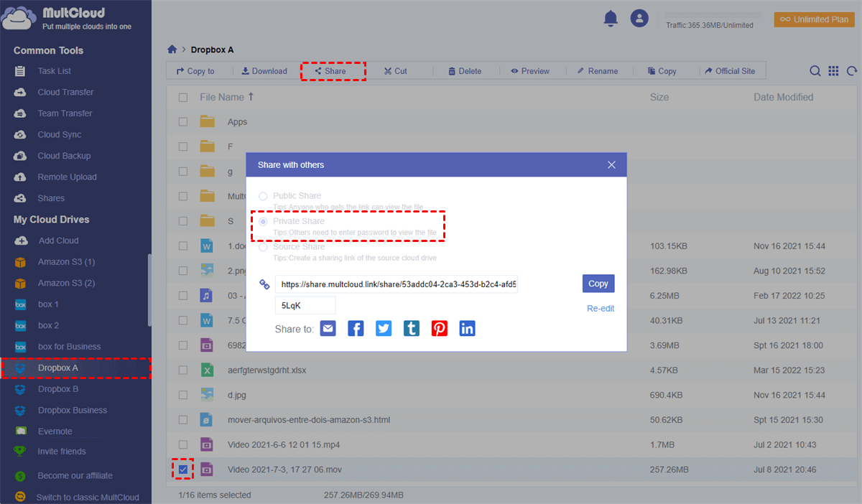Viewport: 862px width, 504px height.
Task: Share to Facebook icon
Action: 356,328
